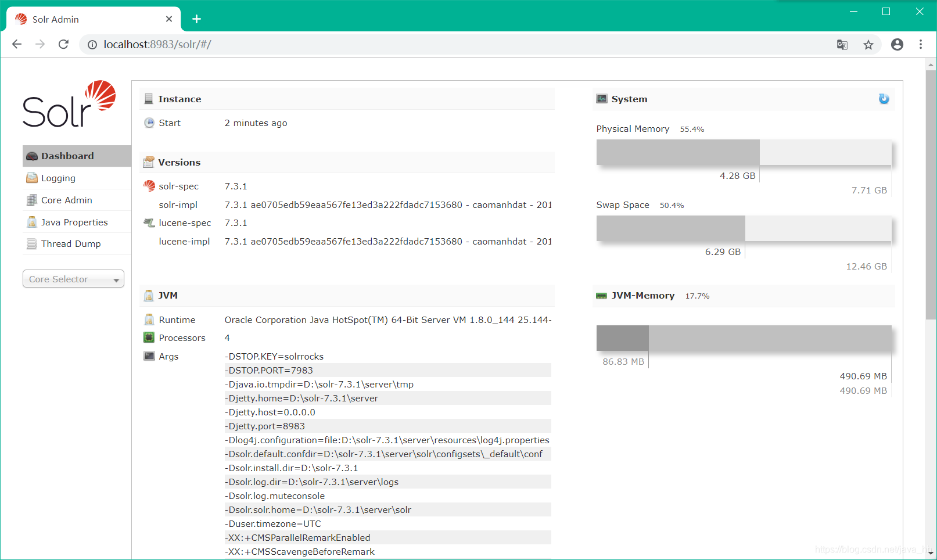Click the Versions box icon

pos(149,162)
